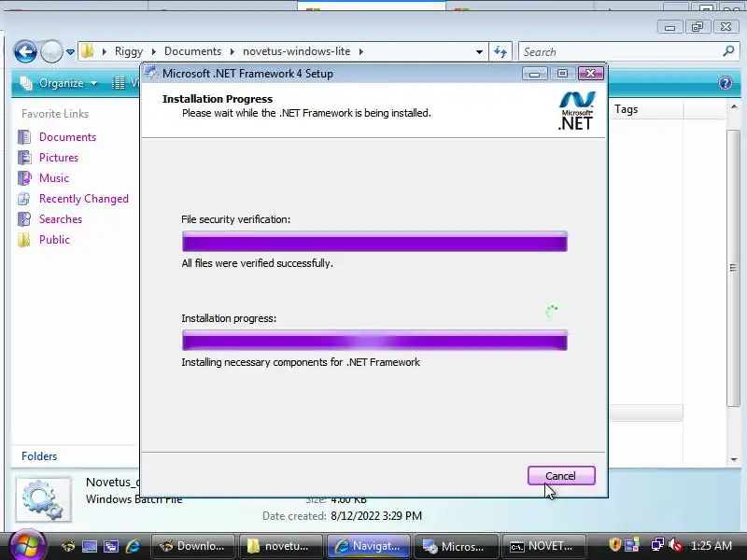This screenshot has height=560, width=747.
Task: Click into the Explorer Search field
Action: (x=619, y=51)
